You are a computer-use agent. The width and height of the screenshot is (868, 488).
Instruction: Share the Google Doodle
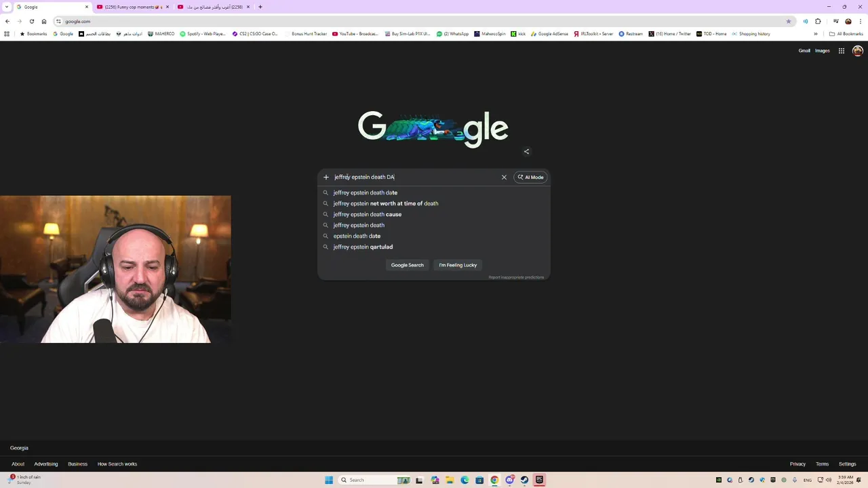[526, 151]
